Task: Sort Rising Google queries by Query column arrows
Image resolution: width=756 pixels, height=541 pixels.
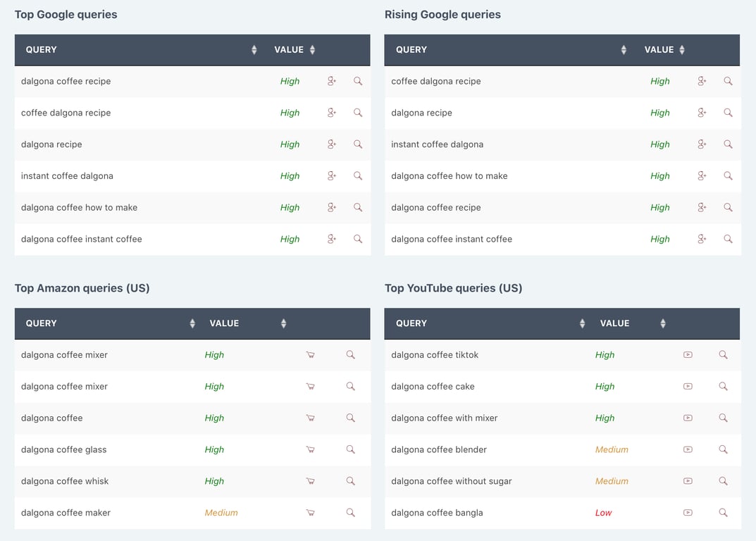Action: [x=624, y=50]
